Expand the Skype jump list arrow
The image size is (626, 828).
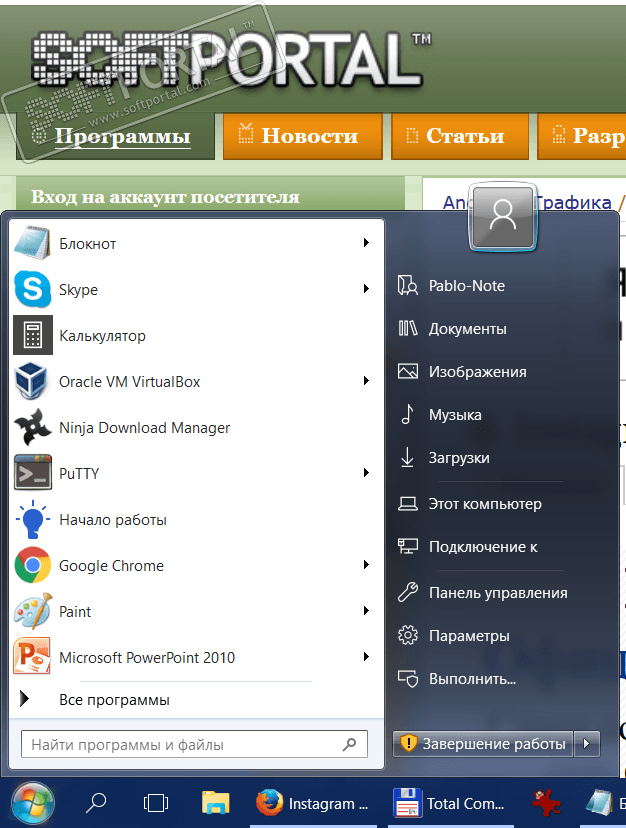point(366,289)
